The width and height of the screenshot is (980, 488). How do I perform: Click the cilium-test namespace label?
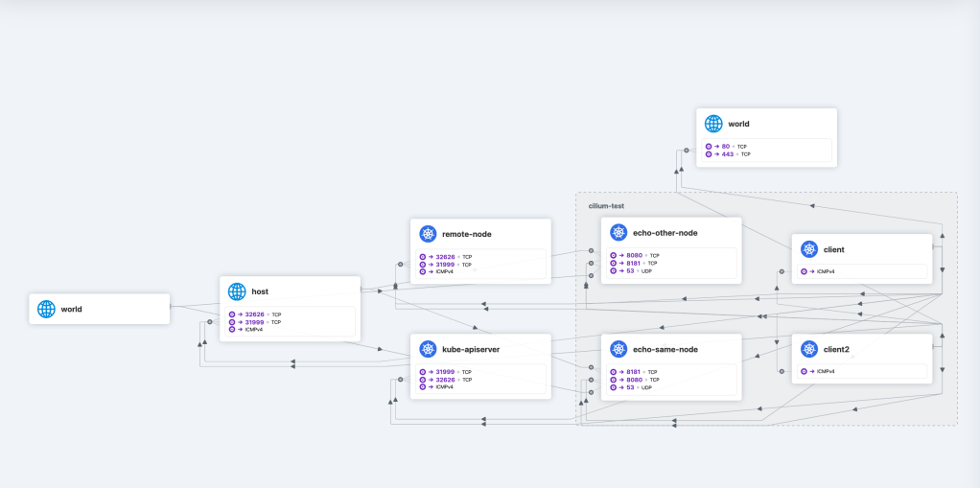click(606, 206)
